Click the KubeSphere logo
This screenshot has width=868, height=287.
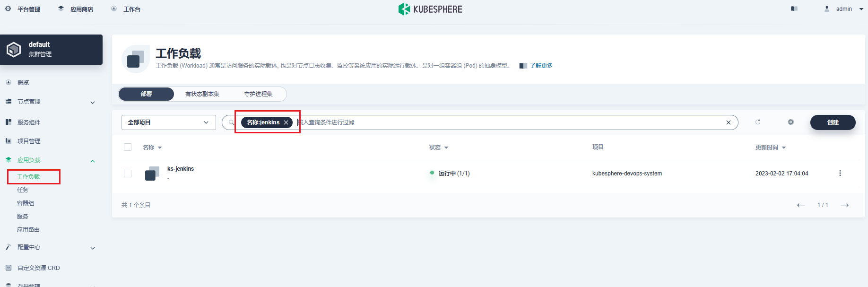pos(430,9)
